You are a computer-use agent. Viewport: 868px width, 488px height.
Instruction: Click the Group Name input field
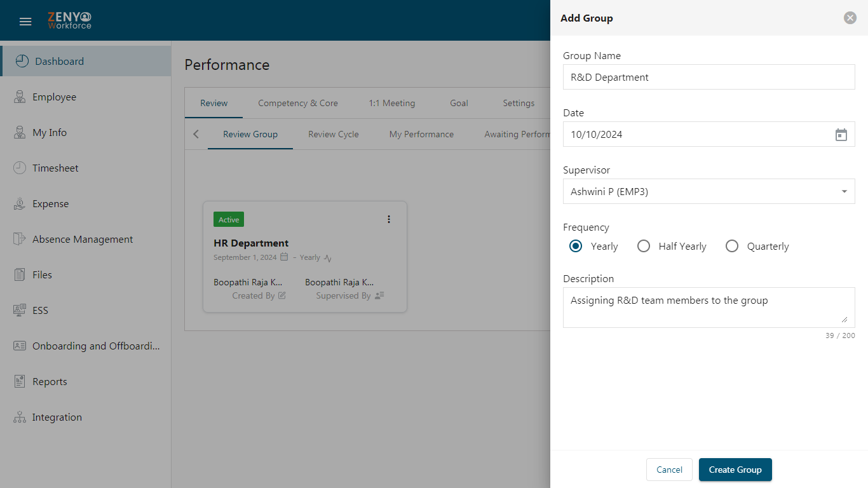pyautogui.click(x=709, y=77)
